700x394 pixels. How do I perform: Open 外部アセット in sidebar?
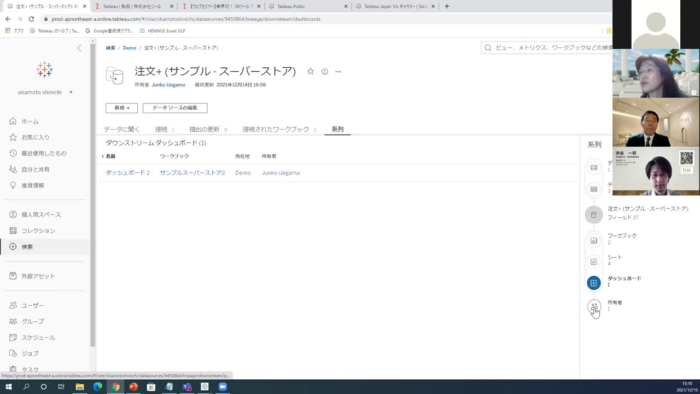tap(38, 276)
